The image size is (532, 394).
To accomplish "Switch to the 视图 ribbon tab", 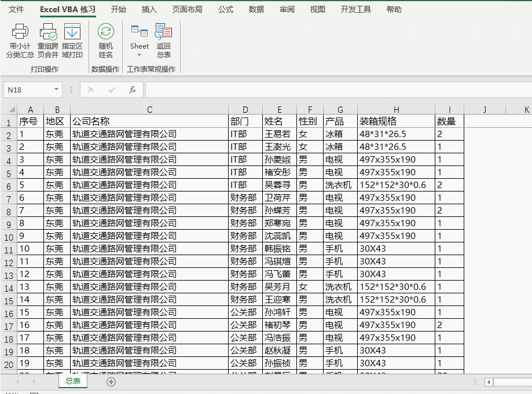I will [318, 9].
